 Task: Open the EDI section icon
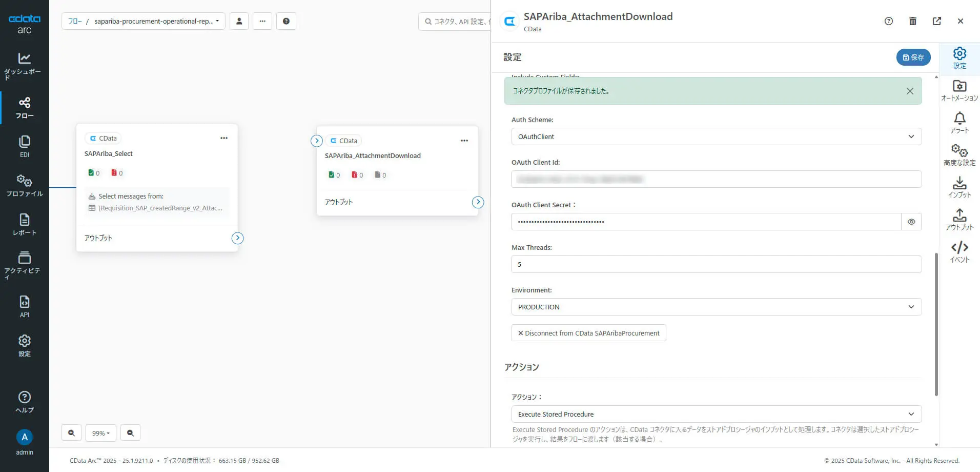(x=24, y=146)
